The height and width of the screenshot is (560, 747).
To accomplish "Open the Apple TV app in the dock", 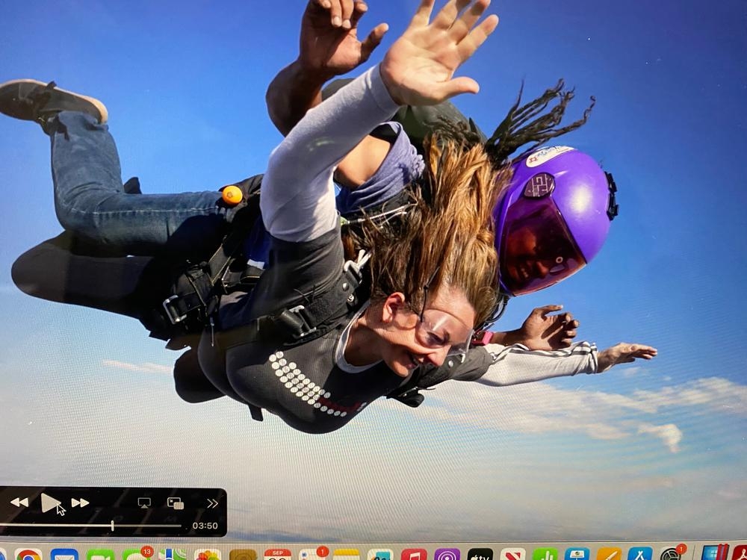I will click(x=480, y=555).
